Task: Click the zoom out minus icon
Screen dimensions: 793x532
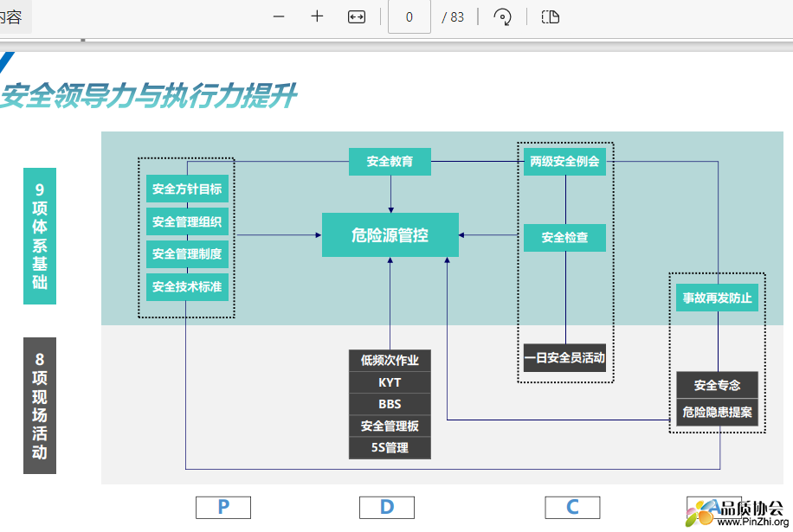Action: [x=279, y=16]
